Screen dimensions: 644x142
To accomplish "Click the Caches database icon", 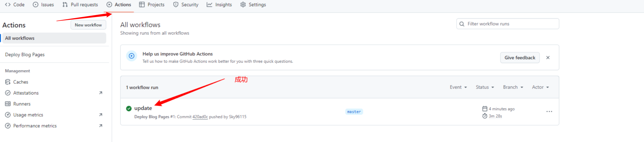I will [x=8, y=82].
